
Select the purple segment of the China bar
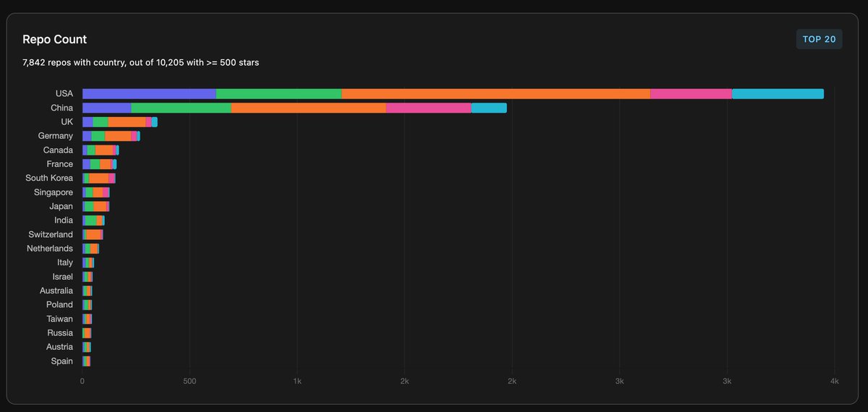pos(106,108)
